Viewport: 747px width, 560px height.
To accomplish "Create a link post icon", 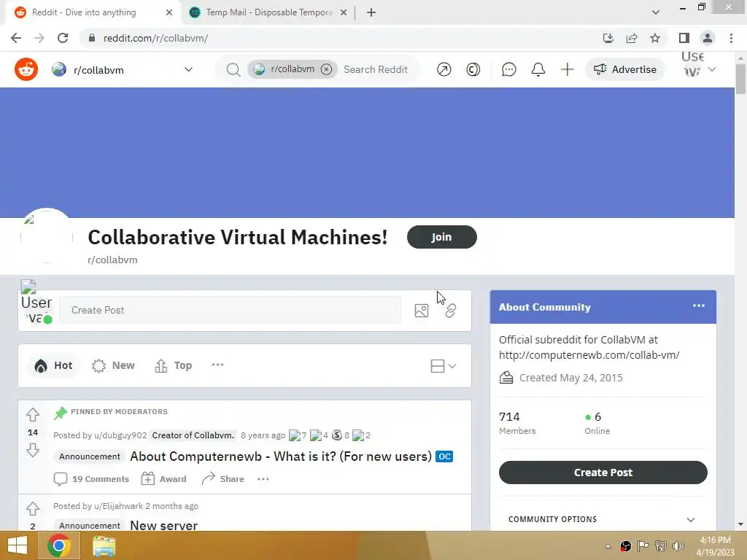I will pyautogui.click(x=451, y=311).
